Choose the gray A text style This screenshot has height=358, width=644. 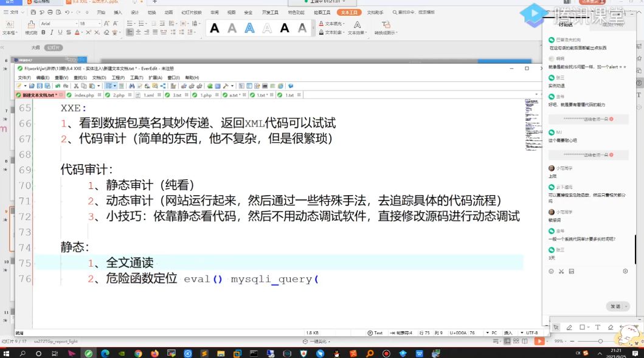pyautogui.click(x=232, y=29)
